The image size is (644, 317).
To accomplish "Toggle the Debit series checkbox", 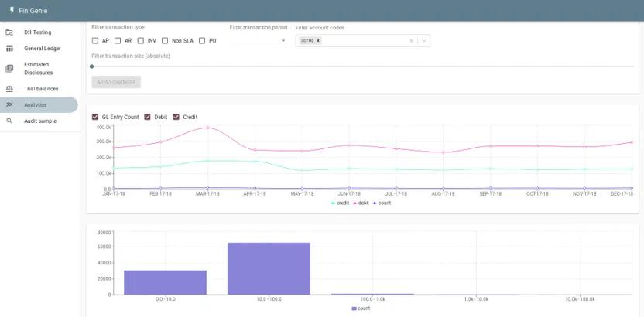I will (x=148, y=117).
